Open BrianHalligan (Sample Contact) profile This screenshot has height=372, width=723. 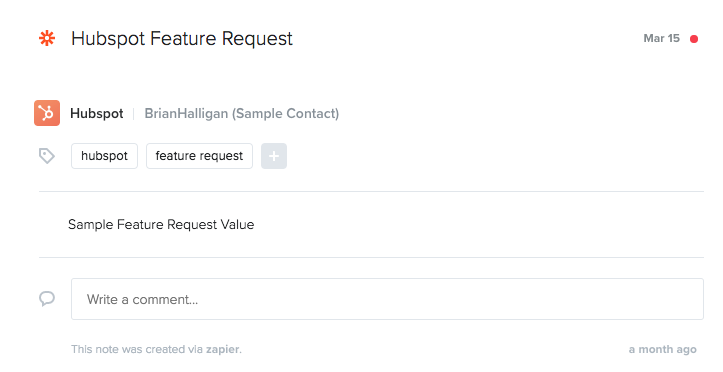point(242,113)
